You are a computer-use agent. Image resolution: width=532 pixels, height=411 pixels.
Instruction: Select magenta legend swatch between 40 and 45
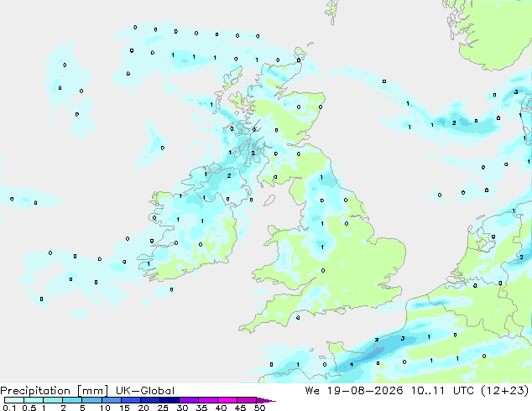click(227, 400)
